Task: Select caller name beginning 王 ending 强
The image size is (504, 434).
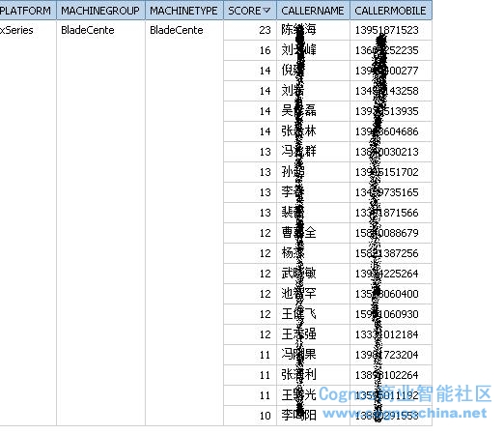Action: [298, 334]
